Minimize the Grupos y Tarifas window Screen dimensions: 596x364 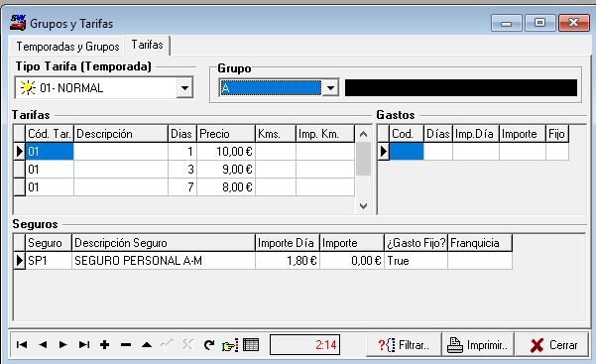[x=507, y=23]
